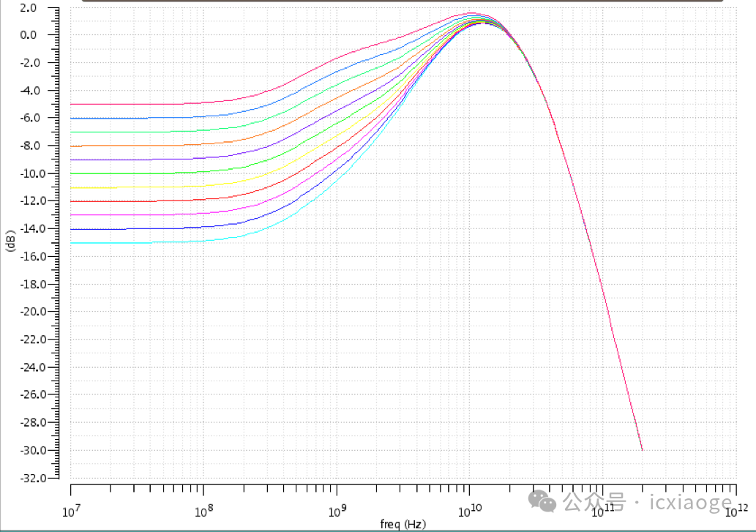The height and width of the screenshot is (532, 756).
Task: Select the red curve at -12 dB
Action: pos(146,201)
